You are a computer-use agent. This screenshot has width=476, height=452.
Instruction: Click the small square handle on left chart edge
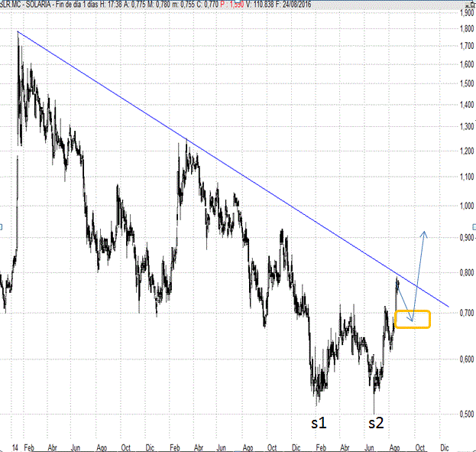point(1,226)
